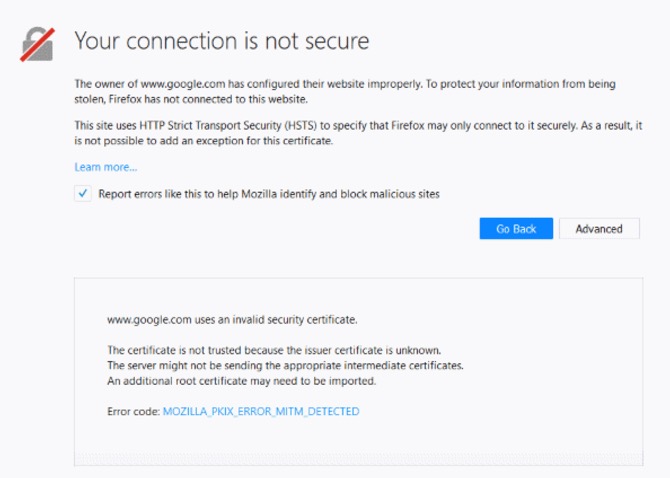Click the "Your connection is not secure" heading
The height and width of the screenshot is (478, 670).
222,41
